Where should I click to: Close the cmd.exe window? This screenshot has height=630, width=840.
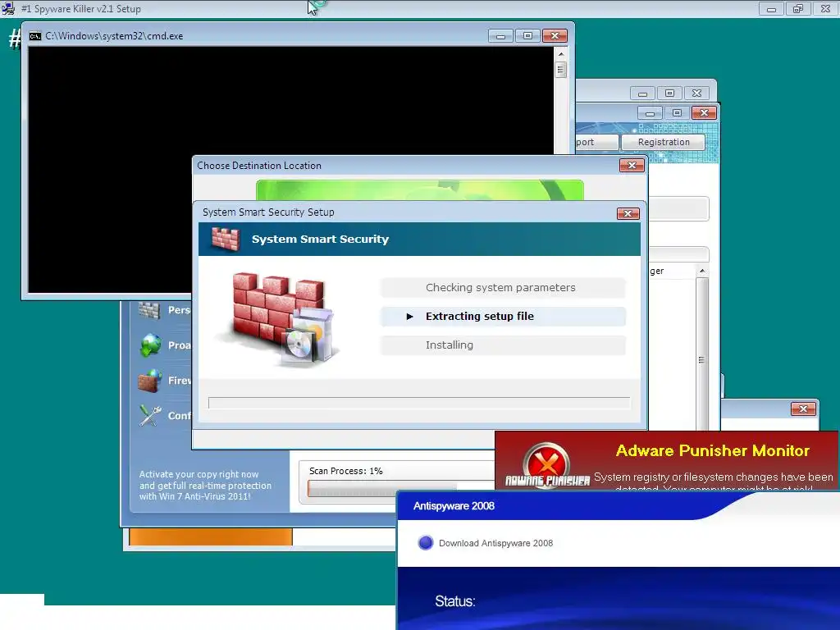(x=555, y=36)
